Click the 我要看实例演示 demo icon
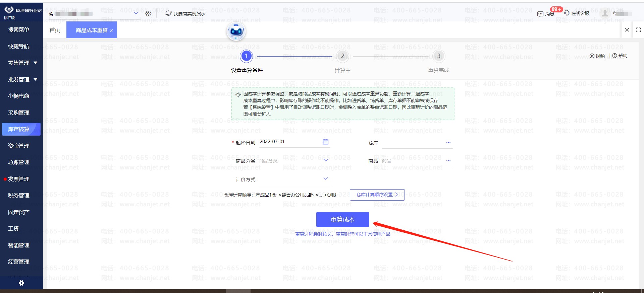The image size is (644, 293). [x=168, y=13]
